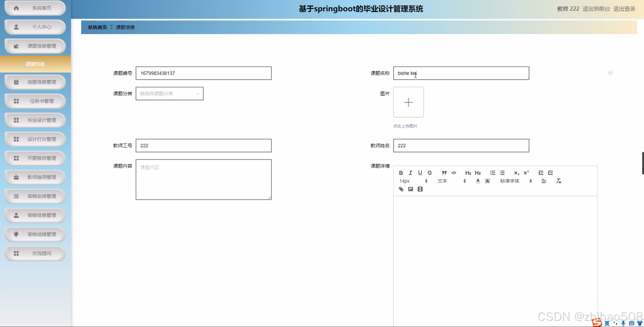Screen dimensions: 644x327
Task: Insert video using film icon
Action: pyautogui.click(x=420, y=189)
